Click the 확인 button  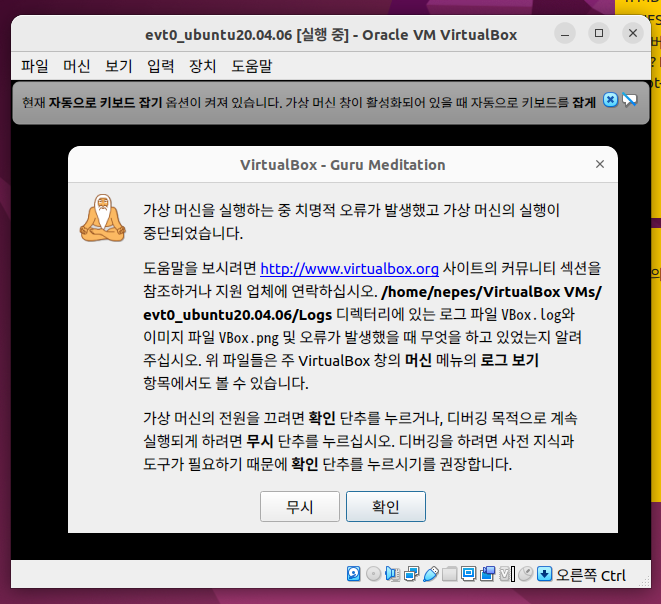pos(386,506)
